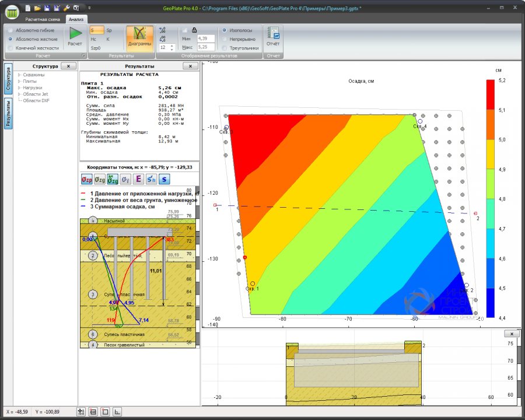This screenshot has height=420, width=525.
Task: Open the Расчет group dialog launcher
Action: [83, 55]
